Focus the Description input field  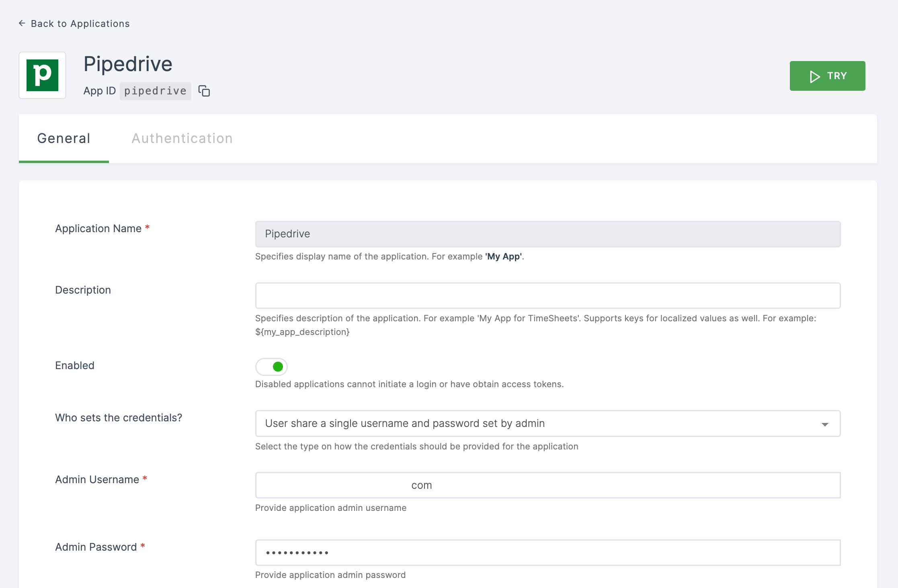[548, 296]
